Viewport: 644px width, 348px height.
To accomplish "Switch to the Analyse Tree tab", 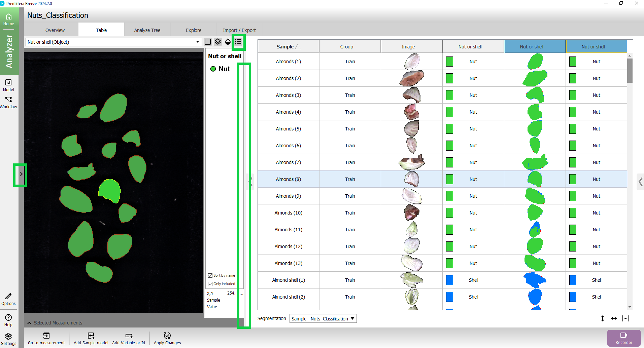I will pos(147,30).
